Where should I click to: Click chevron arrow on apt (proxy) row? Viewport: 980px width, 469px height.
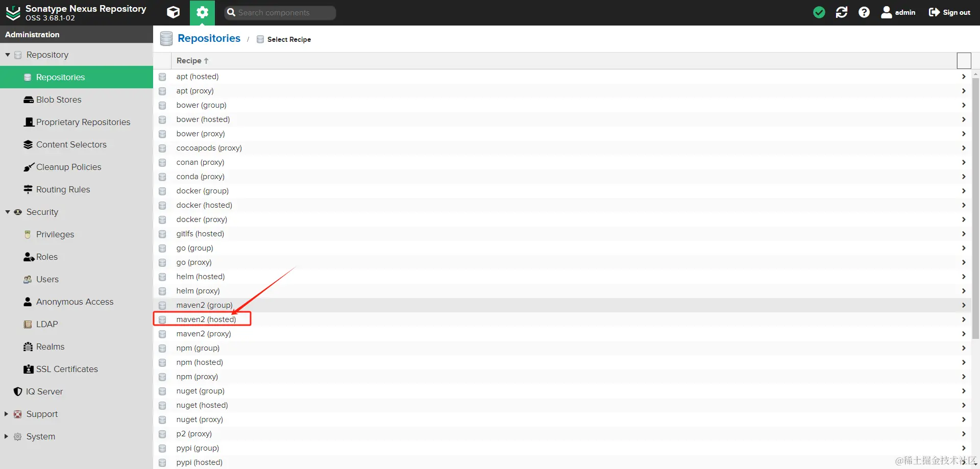(964, 91)
